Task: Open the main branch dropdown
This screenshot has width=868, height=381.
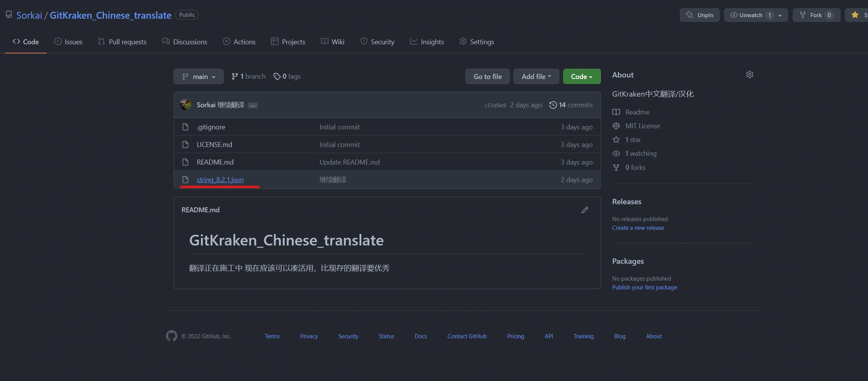Action: tap(198, 76)
